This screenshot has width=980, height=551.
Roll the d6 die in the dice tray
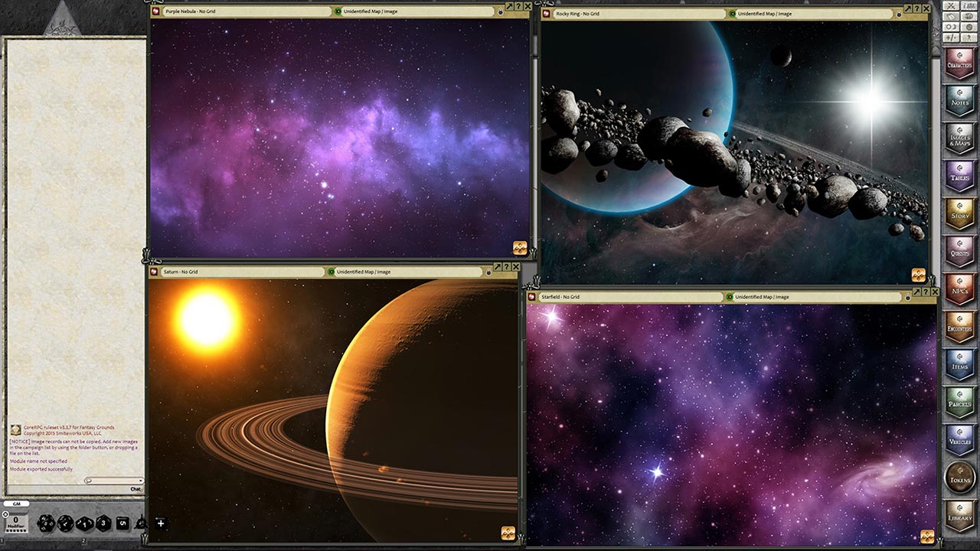point(122,523)
